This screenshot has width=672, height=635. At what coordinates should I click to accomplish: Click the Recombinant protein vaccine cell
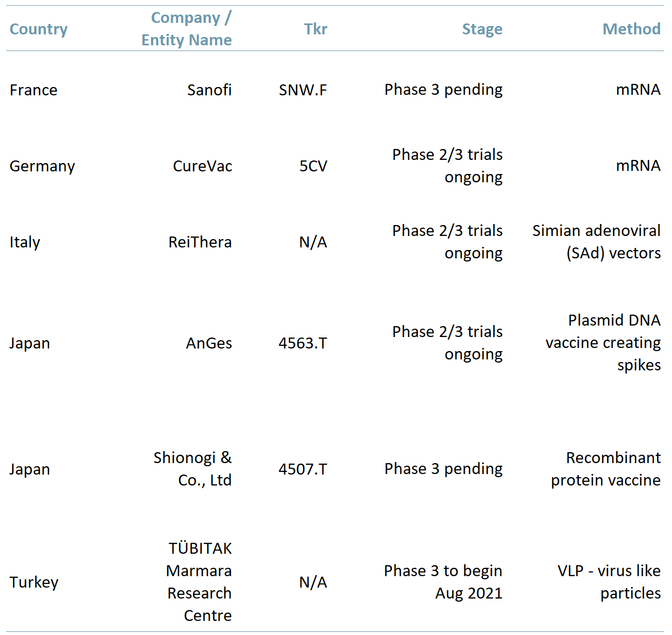(606, 469)
